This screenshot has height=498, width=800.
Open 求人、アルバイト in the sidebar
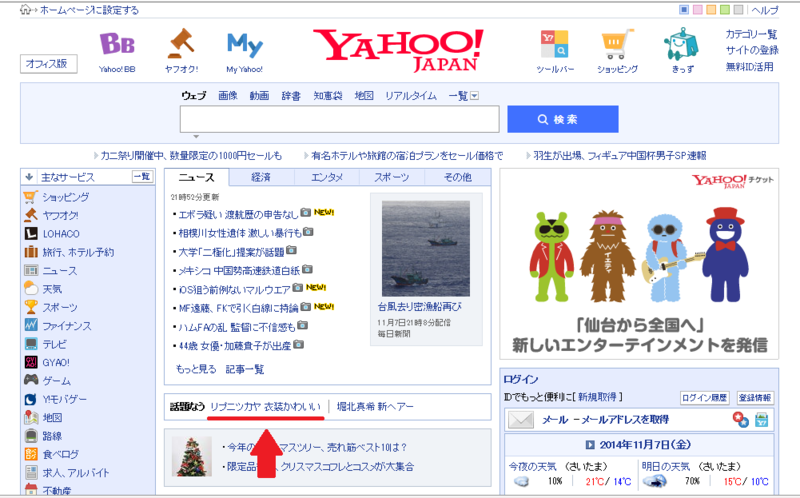tap(76, 472)
